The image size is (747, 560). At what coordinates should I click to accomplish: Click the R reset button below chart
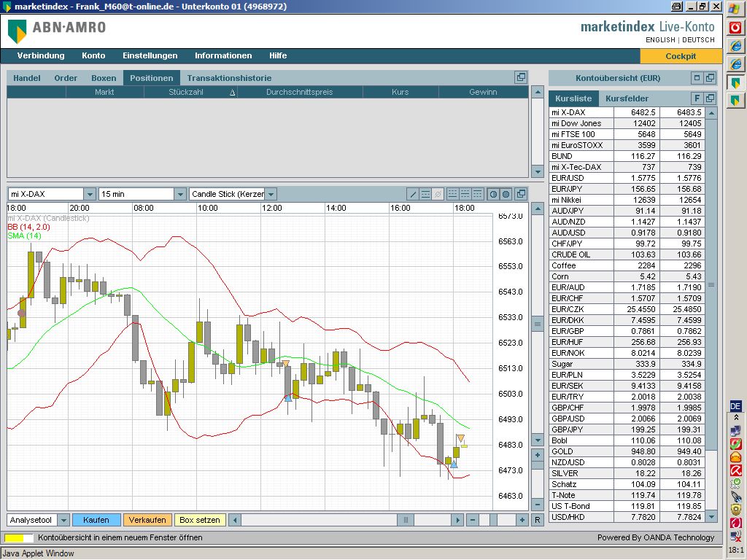click(538, 520)
